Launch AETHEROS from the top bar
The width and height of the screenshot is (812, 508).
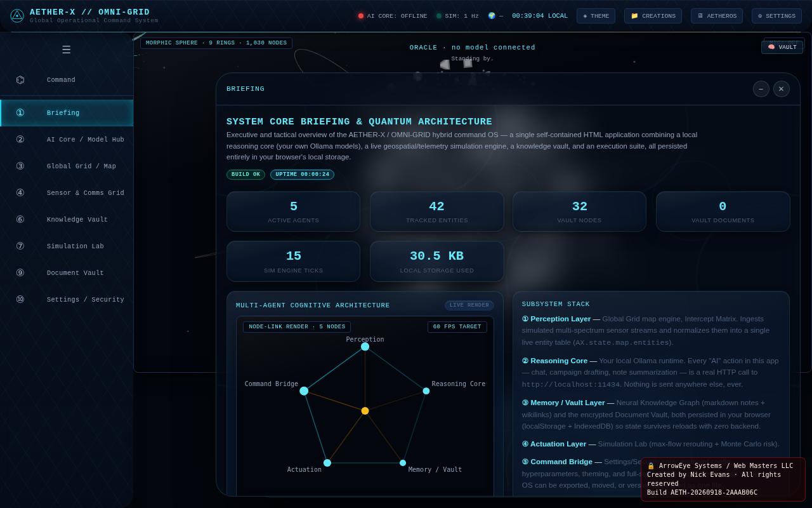point(717,16)
